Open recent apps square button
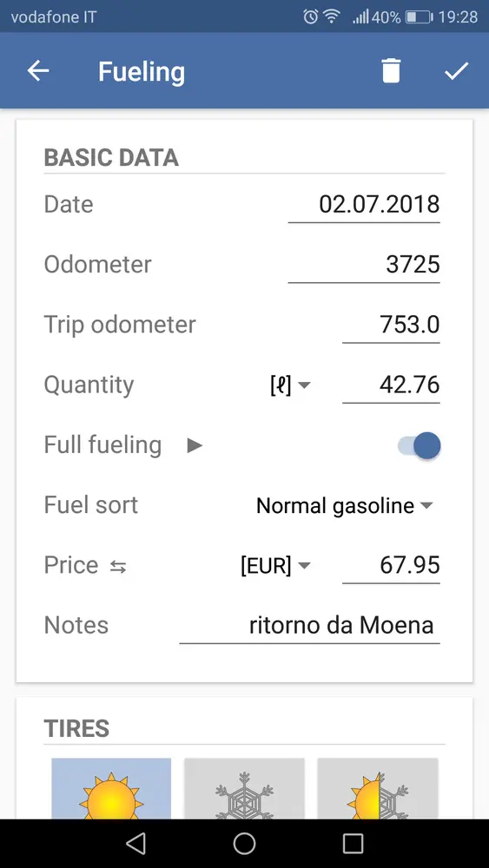Screen dimensions: 489x868 click(353, 843)
